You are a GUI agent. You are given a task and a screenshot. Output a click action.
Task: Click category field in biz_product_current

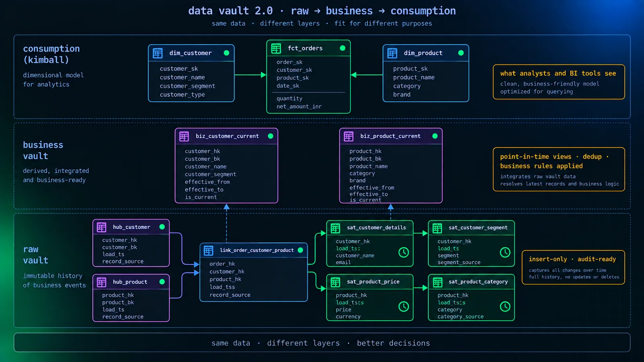coord(362,173)
